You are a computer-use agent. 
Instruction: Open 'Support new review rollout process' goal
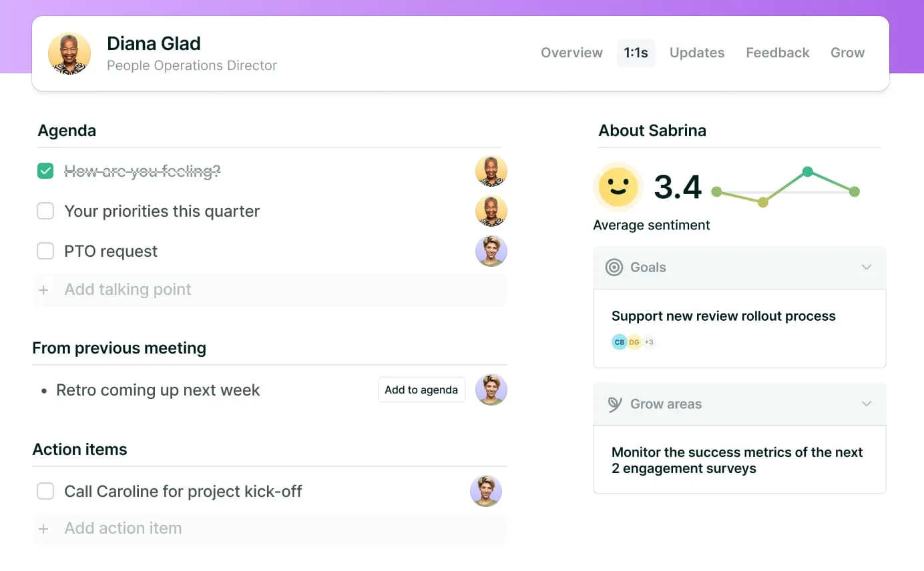click(x=723, y=316)
